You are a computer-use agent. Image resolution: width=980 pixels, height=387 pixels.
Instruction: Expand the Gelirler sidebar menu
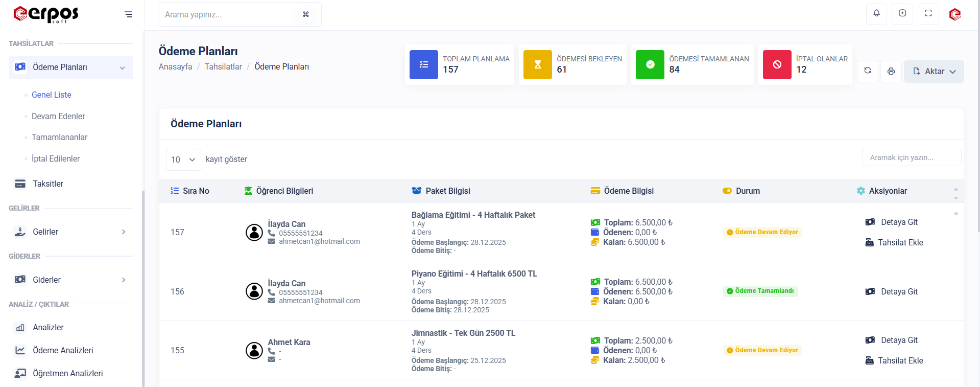(71, 232)
